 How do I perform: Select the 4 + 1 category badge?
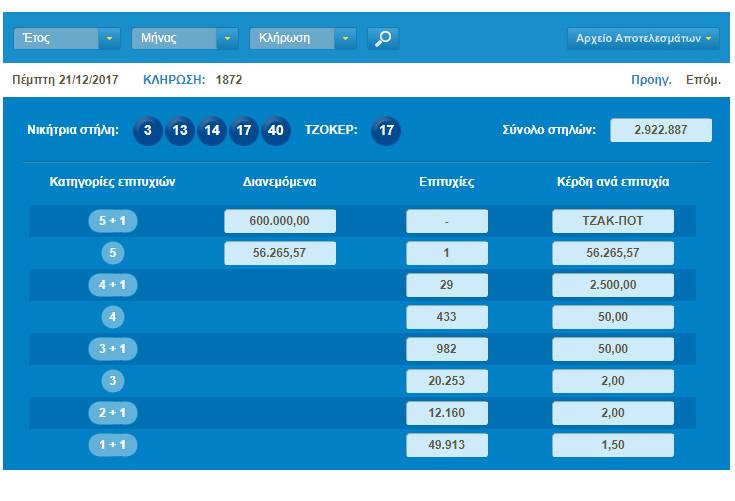point(112,285)
